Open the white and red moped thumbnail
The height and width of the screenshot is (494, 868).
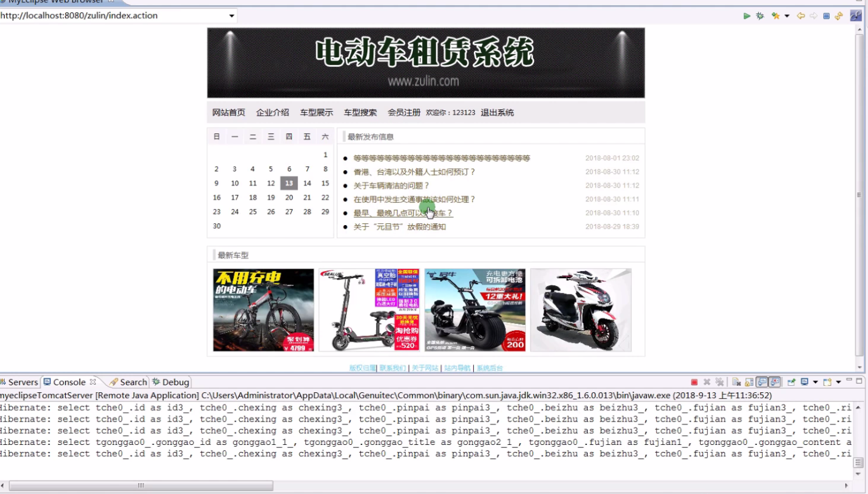click(x=581, y=310)
